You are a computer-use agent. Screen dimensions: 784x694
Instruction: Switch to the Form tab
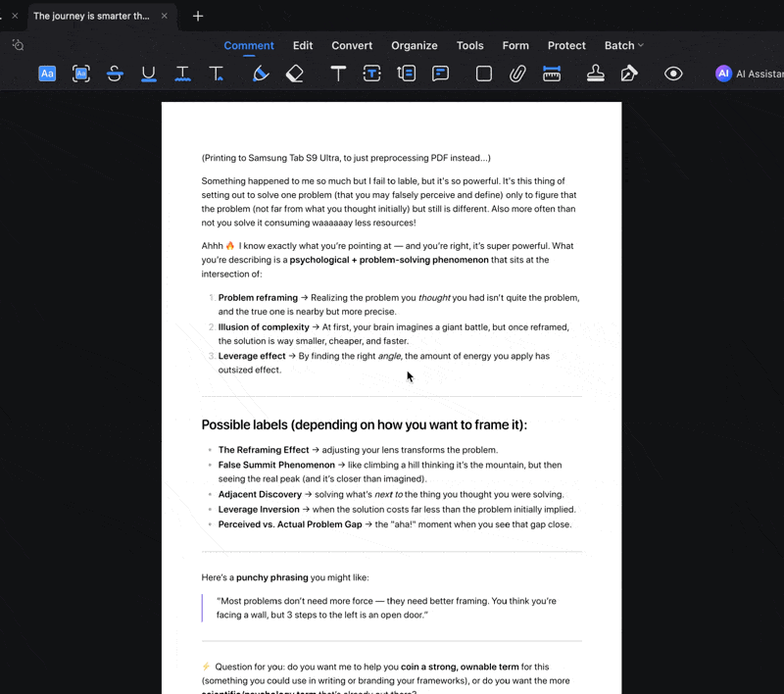point(515,45)
